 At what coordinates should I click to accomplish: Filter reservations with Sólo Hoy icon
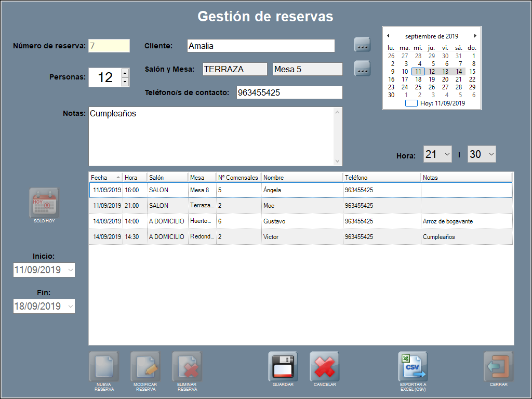pos(44,203)
